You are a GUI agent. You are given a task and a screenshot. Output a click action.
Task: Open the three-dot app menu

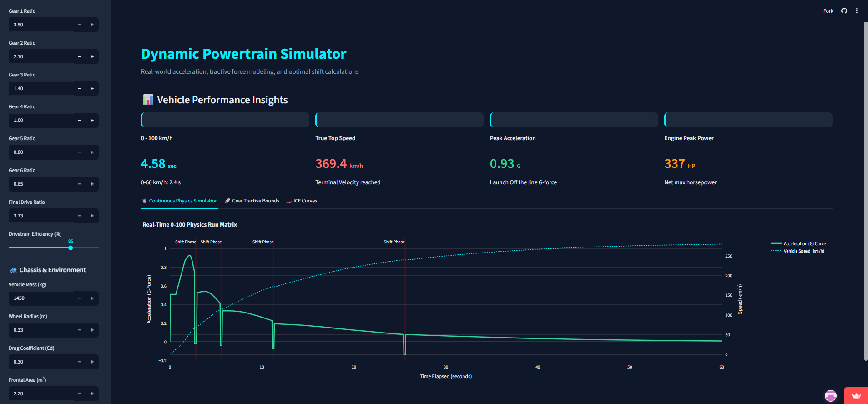click(x=857, y=11)
